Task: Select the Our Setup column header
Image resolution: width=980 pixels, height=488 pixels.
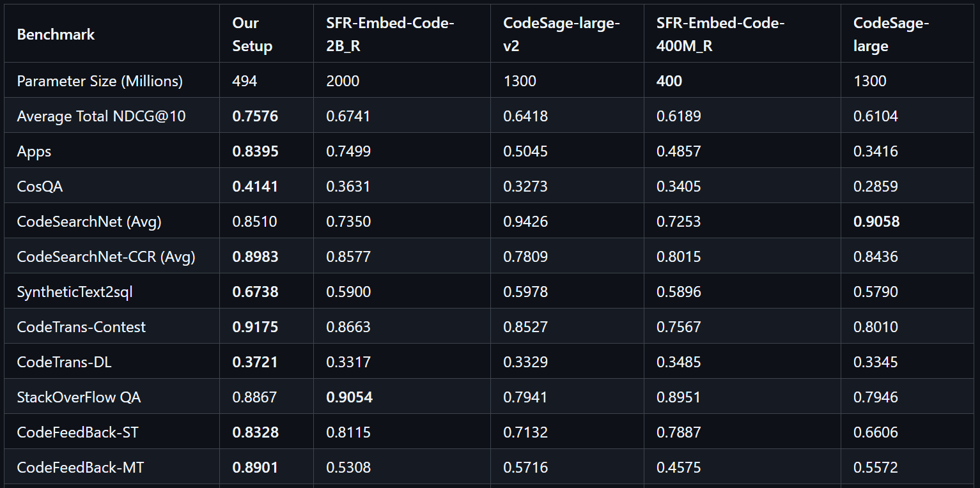Action: [x=253, y=34]
